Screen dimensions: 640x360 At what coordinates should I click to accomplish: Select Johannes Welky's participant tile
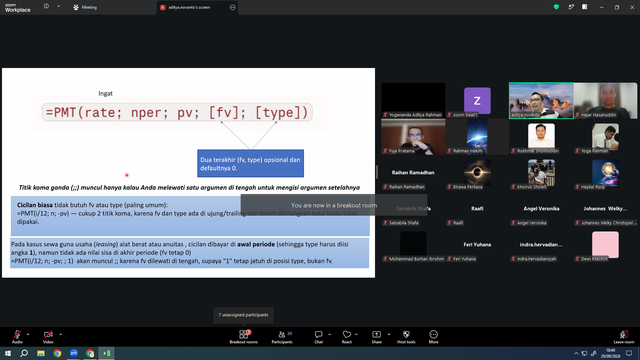pyautogui.click(x=605, y=208)
